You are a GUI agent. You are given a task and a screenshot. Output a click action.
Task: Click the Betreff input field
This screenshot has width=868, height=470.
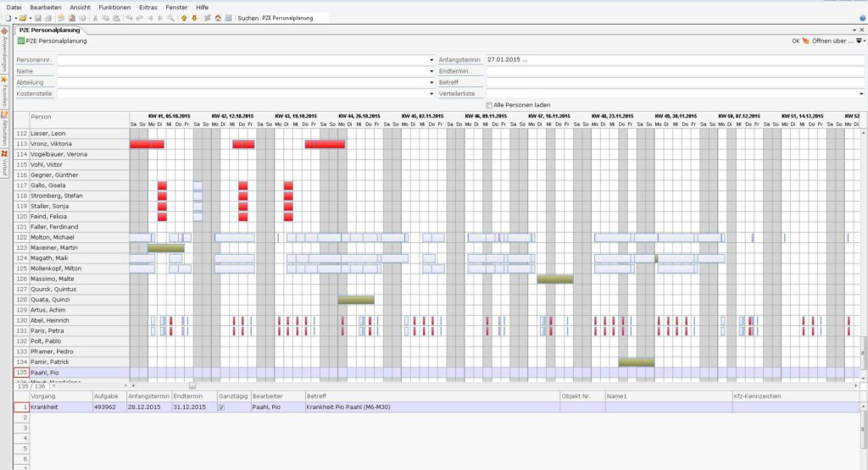[674, 83]
